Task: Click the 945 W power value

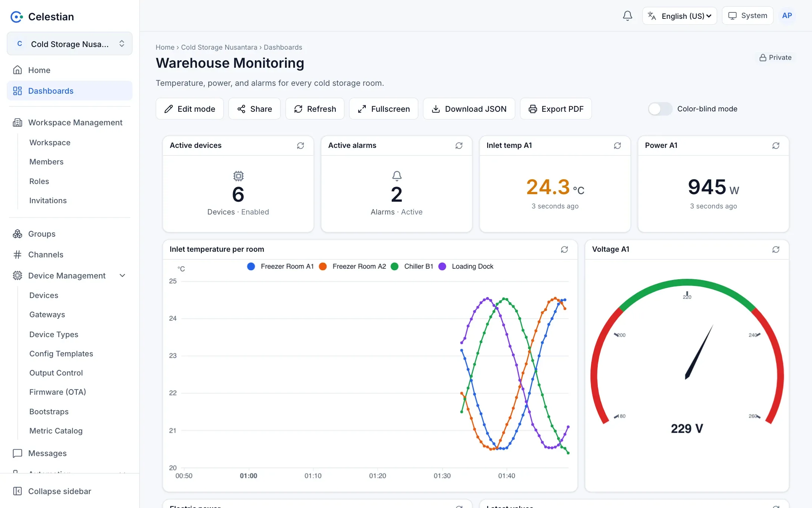Action: point(713,187)
